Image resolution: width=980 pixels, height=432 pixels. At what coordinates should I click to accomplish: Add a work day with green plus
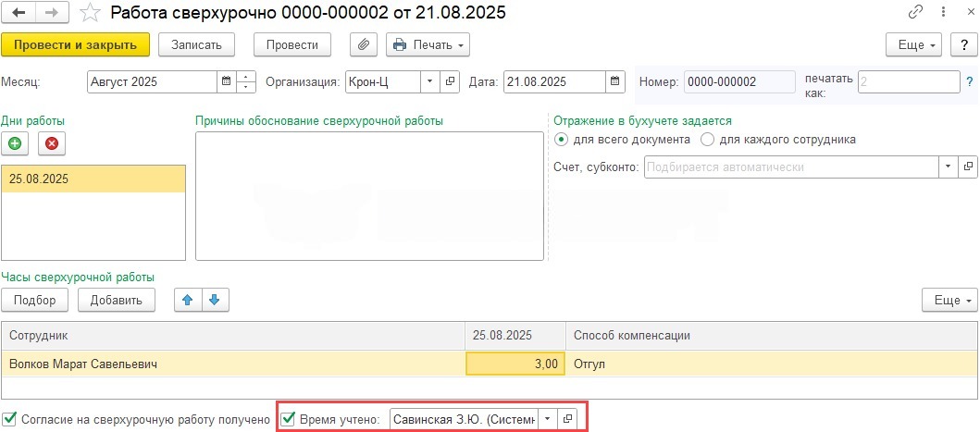pyautogui.click(x=16, y=143)
